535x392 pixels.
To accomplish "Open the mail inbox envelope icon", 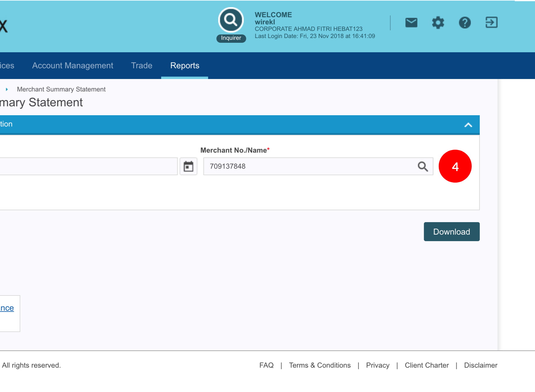I will pyautogui.click(x=411, y=23).
